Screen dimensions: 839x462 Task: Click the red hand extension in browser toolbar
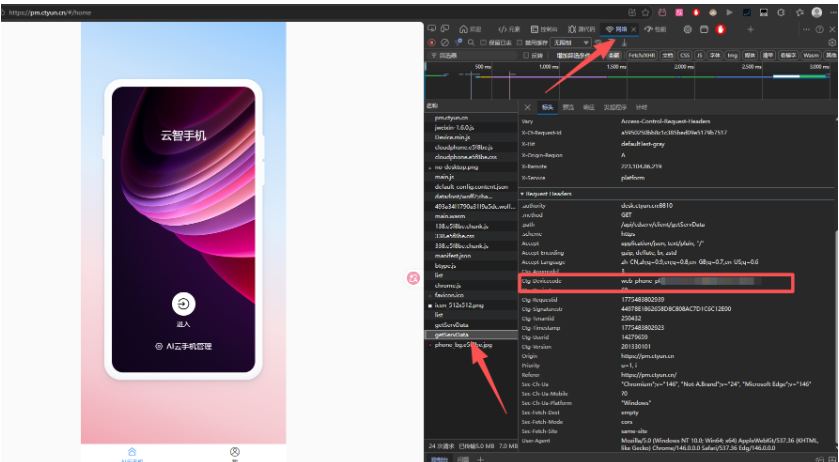[696, 12]
